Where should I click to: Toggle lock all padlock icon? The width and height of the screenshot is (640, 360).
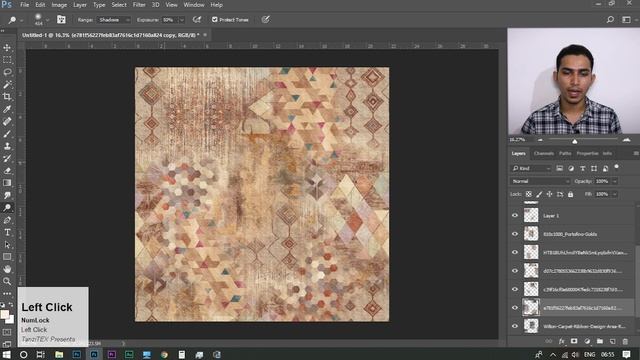pos(570,194)
